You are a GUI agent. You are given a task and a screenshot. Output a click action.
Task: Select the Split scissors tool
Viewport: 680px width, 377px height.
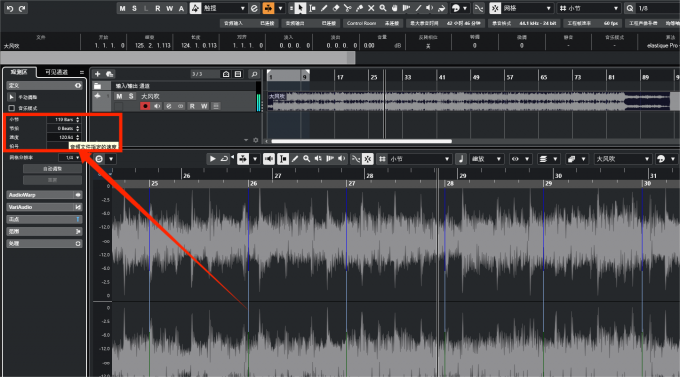(347, 8)
